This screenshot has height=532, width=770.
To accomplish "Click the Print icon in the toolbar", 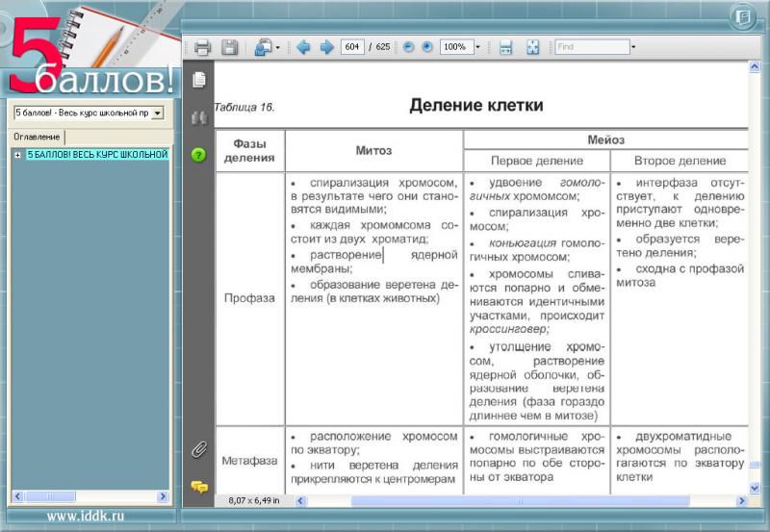I will pos(202,47).
